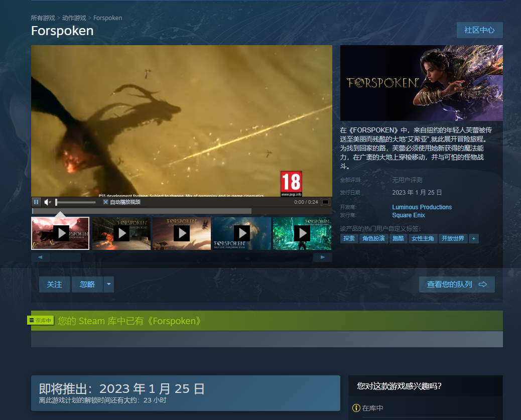This screenshot has width=521, height=420.
Task: Play the Deep Dive Exploring Athia trailer
Action: point(242,233)
